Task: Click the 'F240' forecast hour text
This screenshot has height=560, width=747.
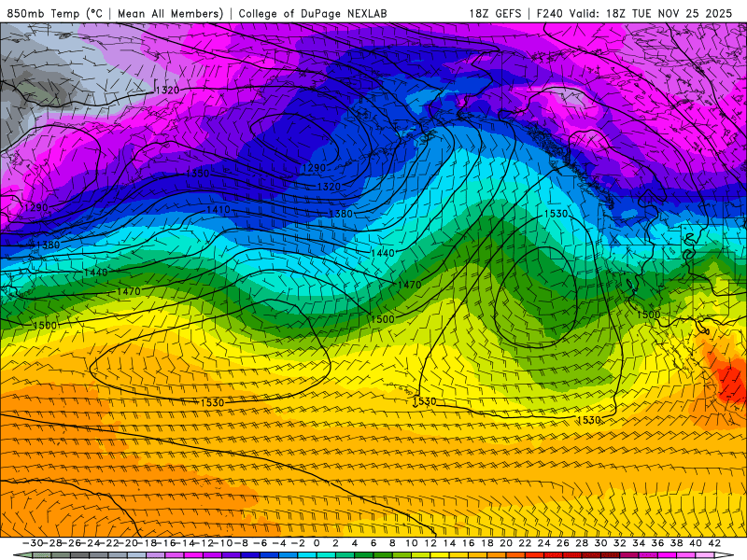Action: tap(550, 14)
